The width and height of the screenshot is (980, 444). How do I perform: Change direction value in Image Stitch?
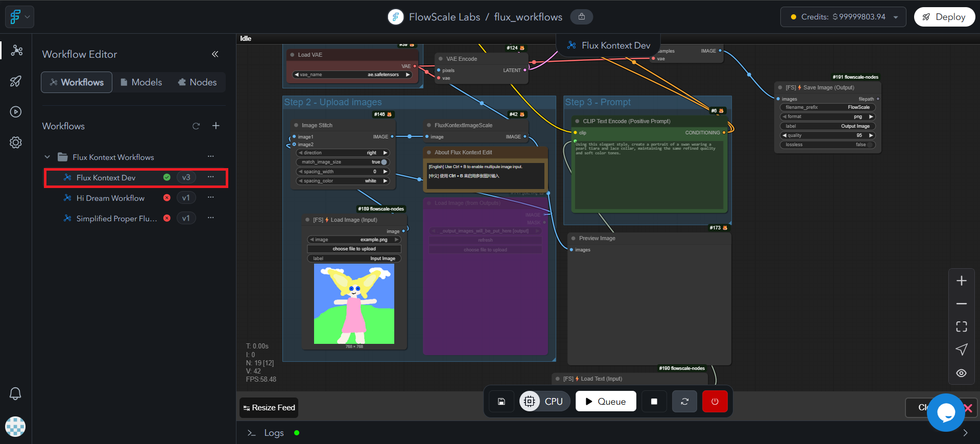tap(343, 153)
